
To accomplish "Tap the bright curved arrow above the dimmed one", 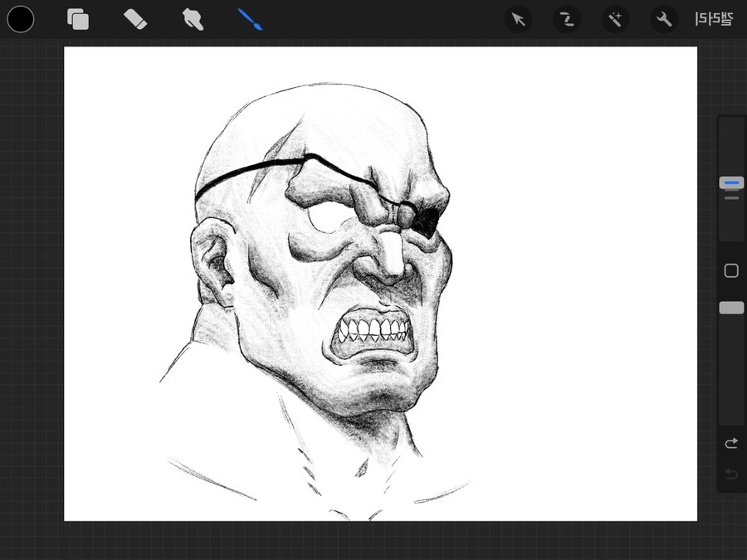I will (731, 444).
